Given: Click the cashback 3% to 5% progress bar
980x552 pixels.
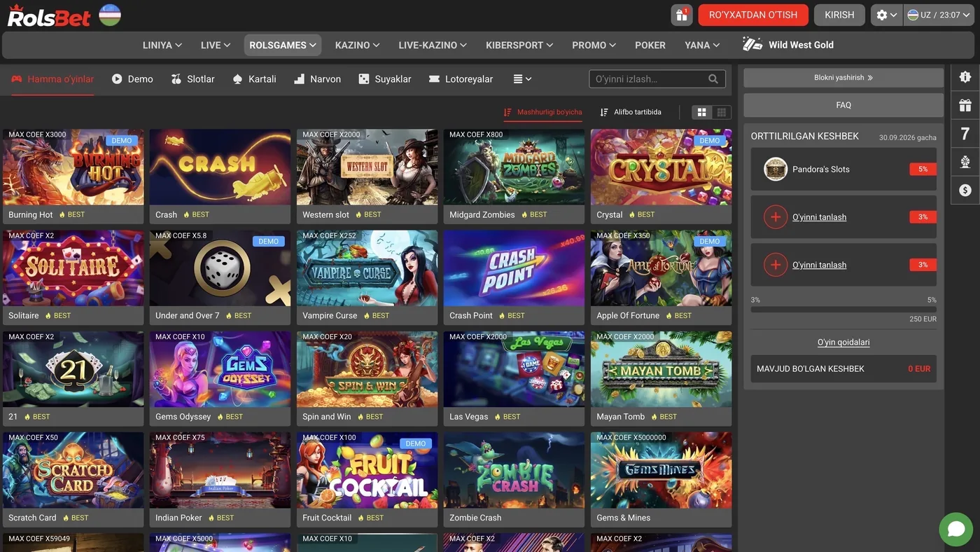Looking at the screenshot, I should coord(843,309).
